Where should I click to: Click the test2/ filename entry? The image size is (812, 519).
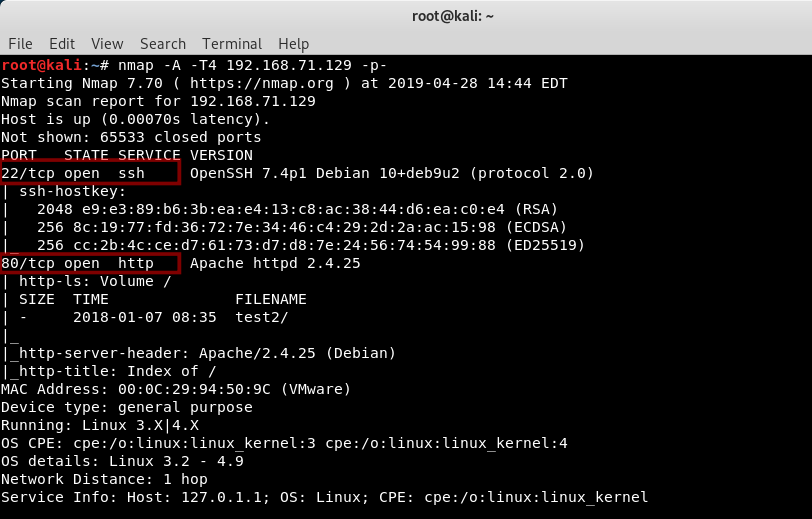pyautogui.click(x=262, y=317)
